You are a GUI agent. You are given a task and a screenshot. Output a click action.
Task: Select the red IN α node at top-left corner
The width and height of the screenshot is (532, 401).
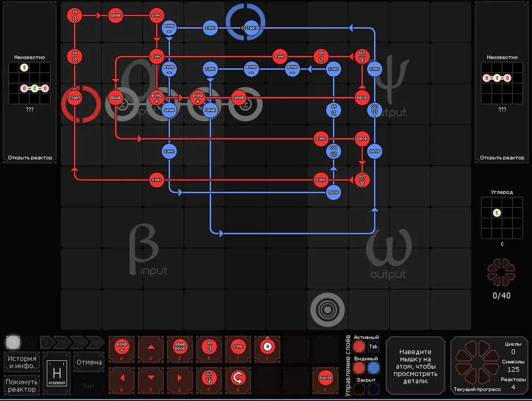coord(74,15)
